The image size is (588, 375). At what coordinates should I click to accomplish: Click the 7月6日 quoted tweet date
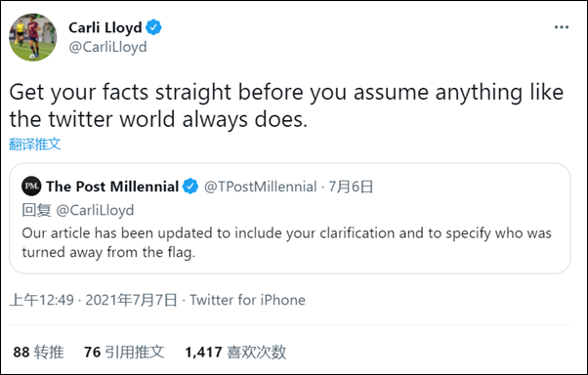pos(351,187)
